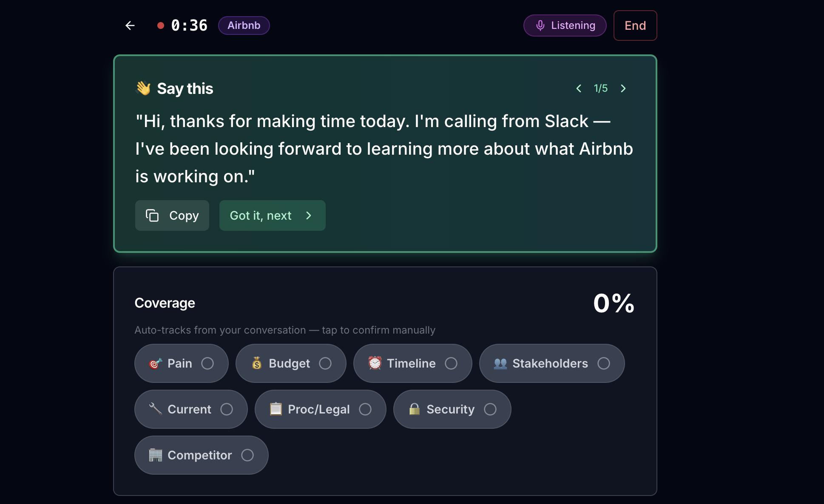Viewport: 824px width, 504px height.
Task: Toggle the Stakeholders coverage circle
Action: [603, 363]
